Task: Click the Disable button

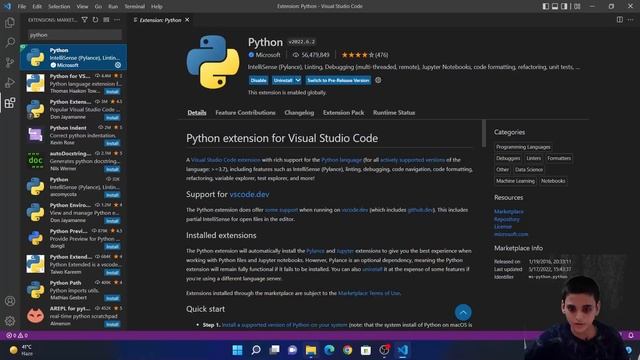Action: [258, 80]
